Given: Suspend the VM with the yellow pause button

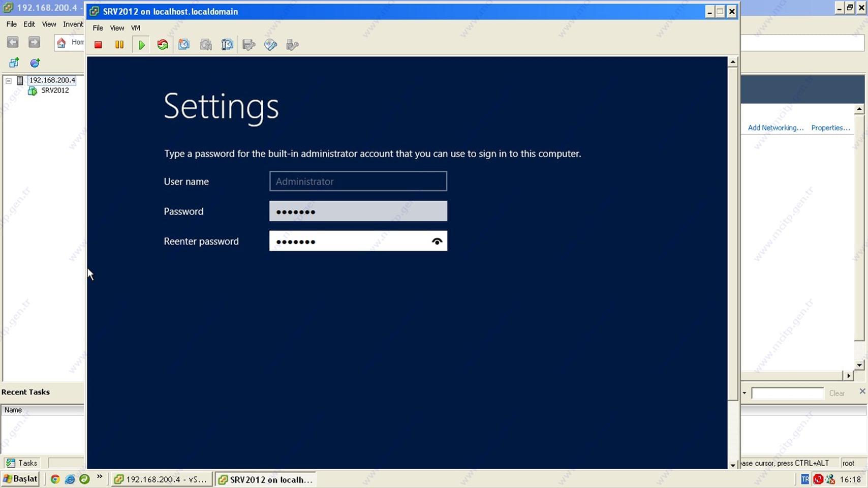Looking at the screenshot, I should pyautogui.click(x=119, y=45).
